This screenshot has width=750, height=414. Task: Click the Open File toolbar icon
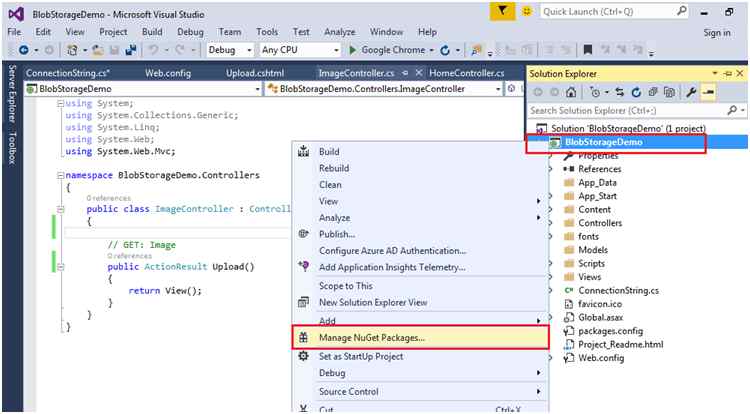pos(98,50)
